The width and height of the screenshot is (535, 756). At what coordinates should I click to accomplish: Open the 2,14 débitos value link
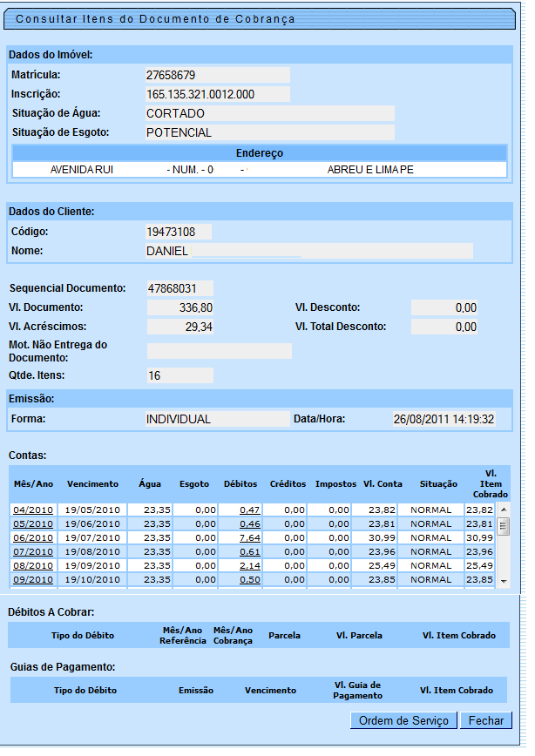click(x=250, y=566)
